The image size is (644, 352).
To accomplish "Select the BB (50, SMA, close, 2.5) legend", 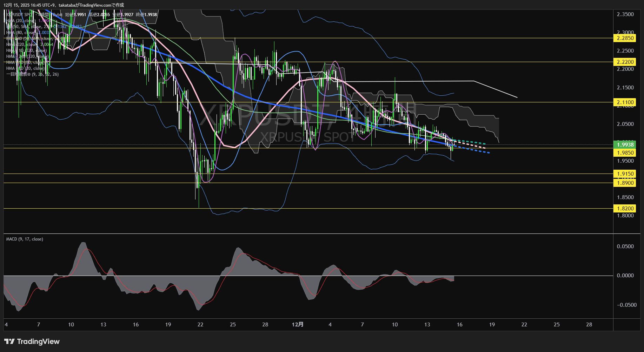I will 25,27.
